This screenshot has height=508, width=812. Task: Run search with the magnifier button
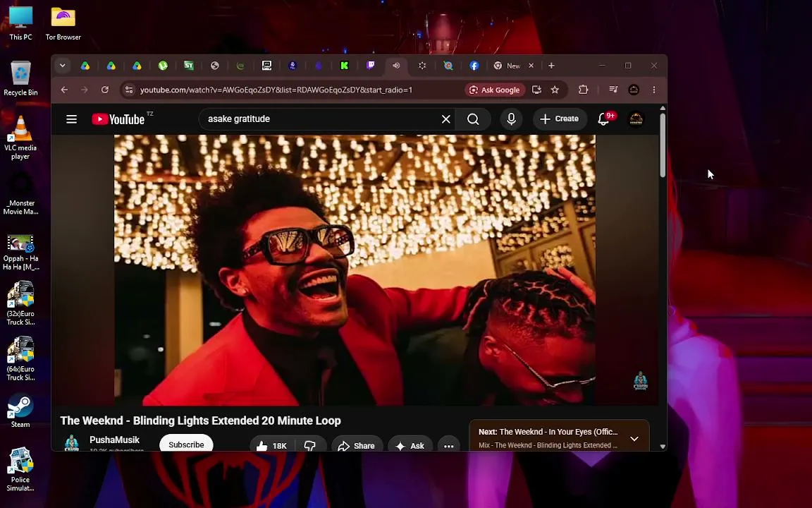[473, 119]
